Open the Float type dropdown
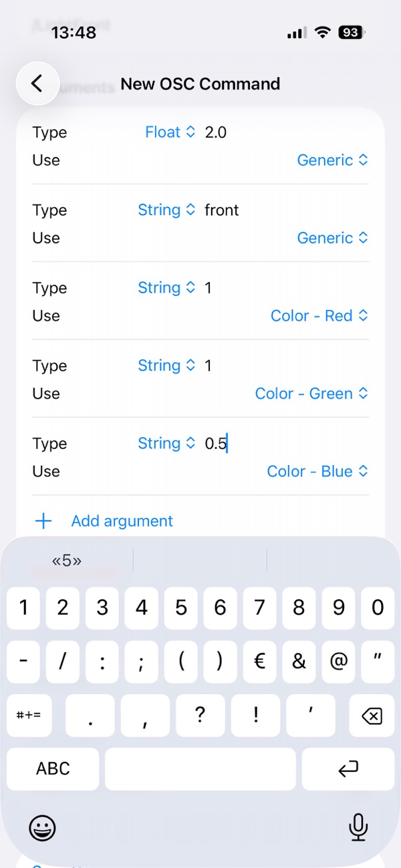The width and height of the screenshot is (401, 868). click(170, 132)
